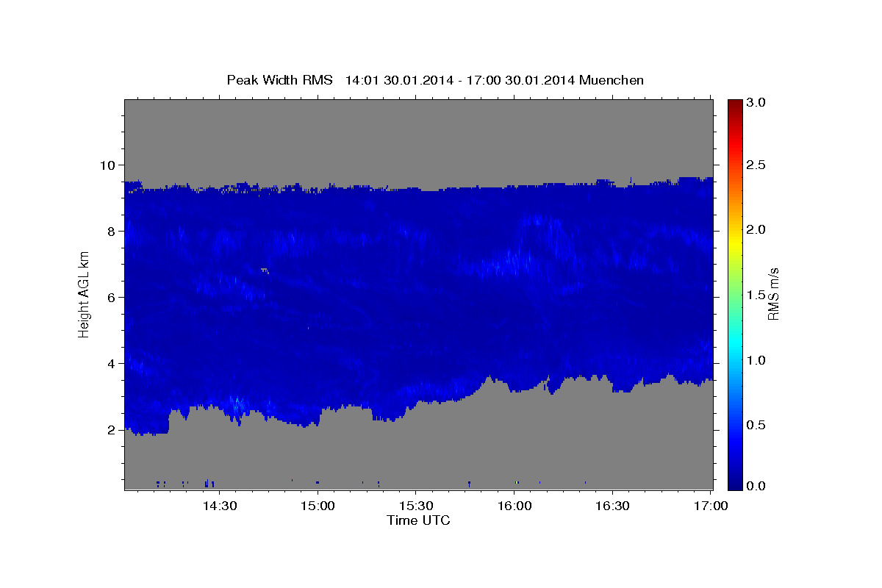Click the 'Height AGL km' axis label
882x588 pixels.
tap(85, 294)
